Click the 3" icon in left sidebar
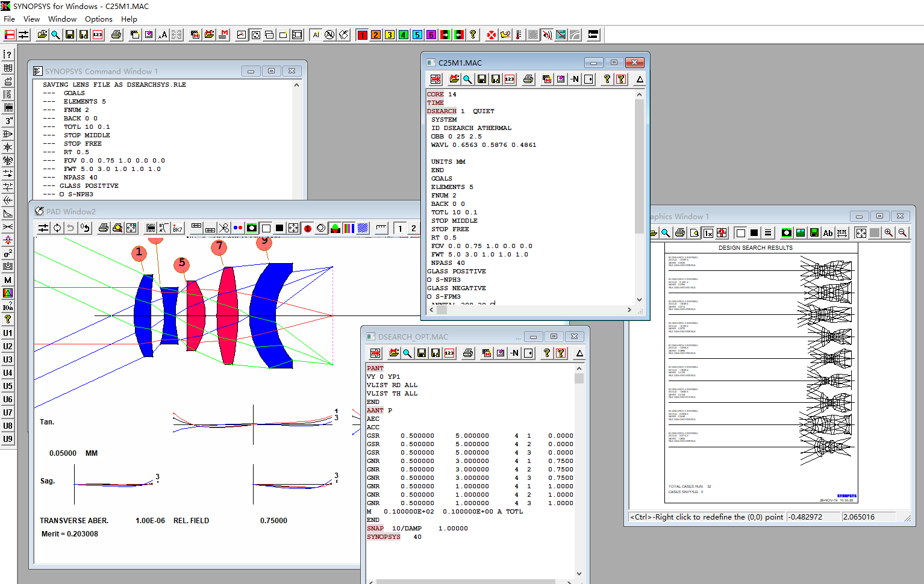The image size is (924, 584). (8, 121)
